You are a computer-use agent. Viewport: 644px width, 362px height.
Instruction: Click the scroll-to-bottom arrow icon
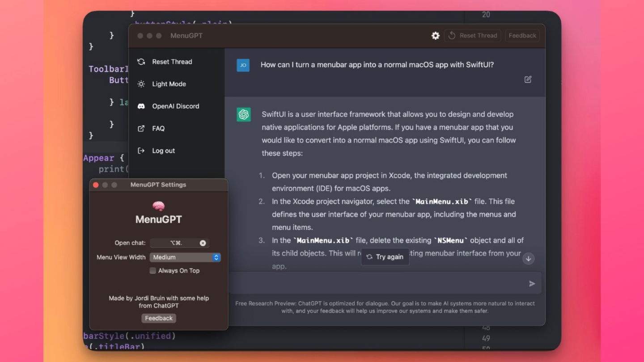tap(528, 258)
